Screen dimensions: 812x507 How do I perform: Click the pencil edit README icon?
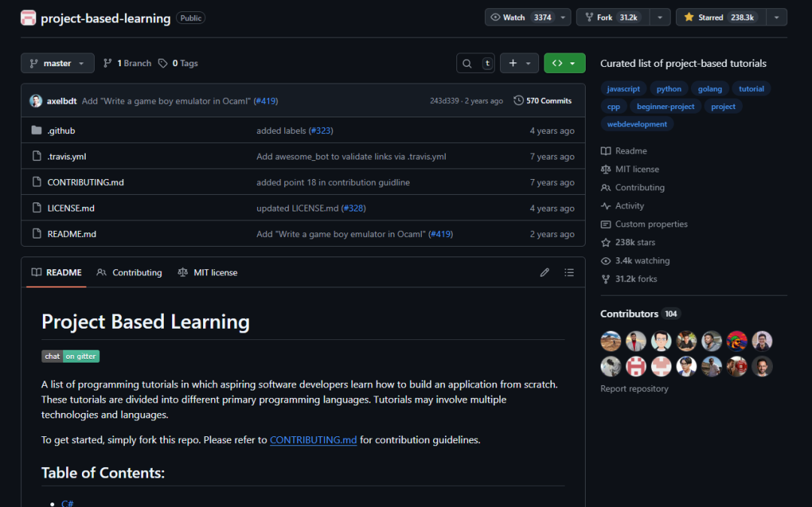coord(544,272)
